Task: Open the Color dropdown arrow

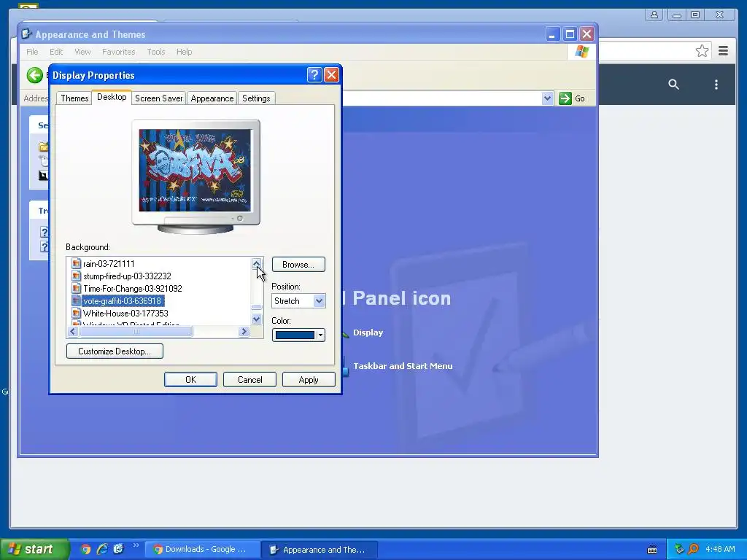Action: coord(321,335)
